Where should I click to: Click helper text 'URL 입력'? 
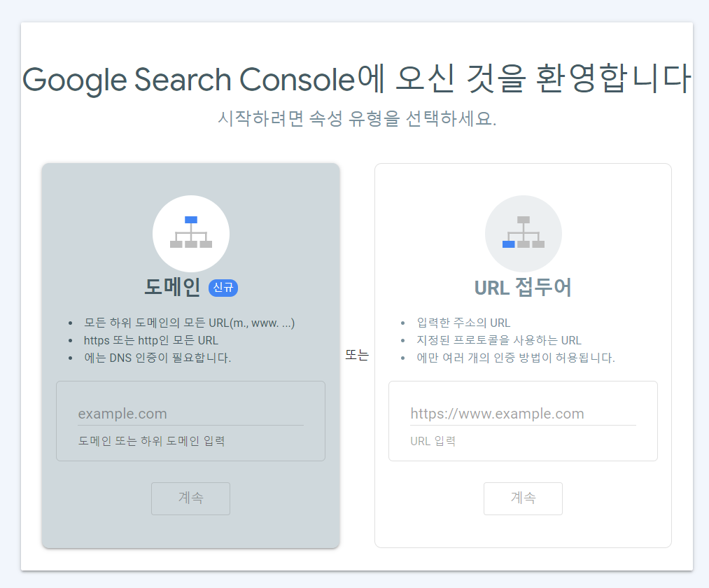(x=433, y=441)
